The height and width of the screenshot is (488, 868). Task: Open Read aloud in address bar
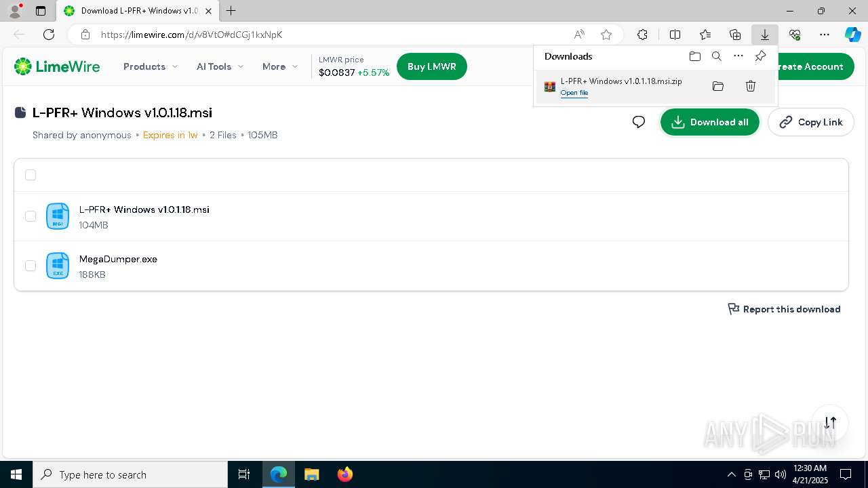[x=579, y=35]
